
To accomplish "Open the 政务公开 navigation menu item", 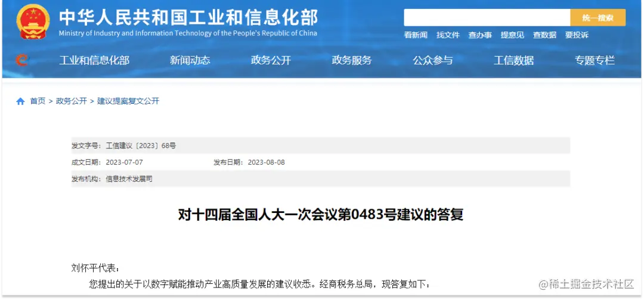I will 271,60.
